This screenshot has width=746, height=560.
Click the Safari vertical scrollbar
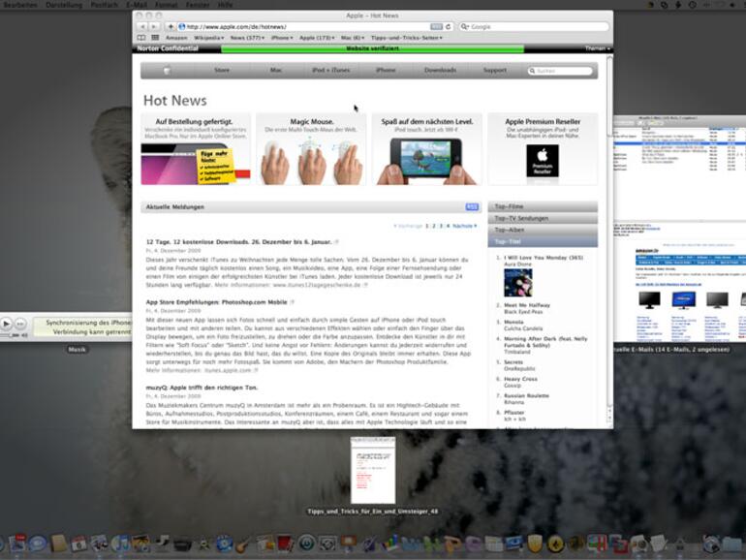(609, 238)
